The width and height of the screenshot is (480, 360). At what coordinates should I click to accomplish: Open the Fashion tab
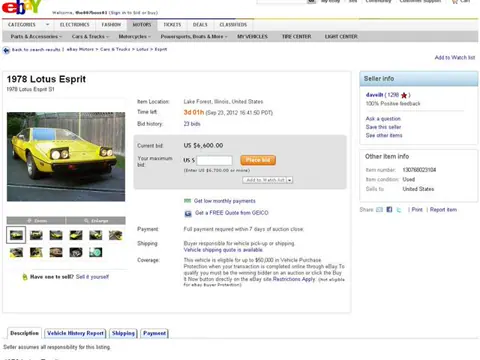(x=111, y=25)
